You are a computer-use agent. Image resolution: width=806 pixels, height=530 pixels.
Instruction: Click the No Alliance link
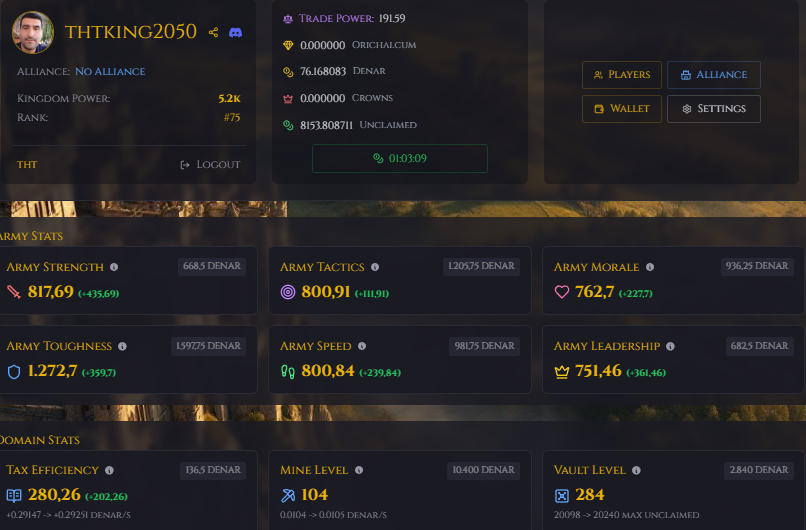point(110,71)
